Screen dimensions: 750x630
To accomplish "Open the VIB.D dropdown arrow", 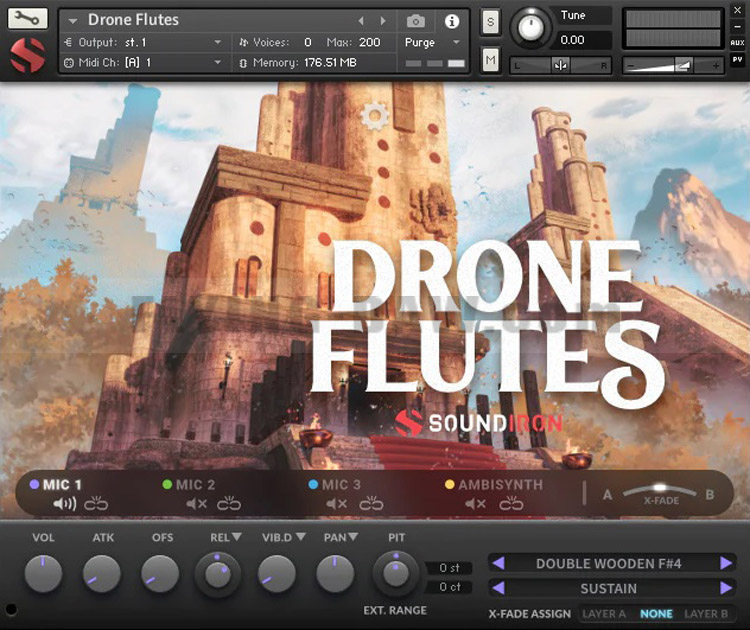I will 300,537.
